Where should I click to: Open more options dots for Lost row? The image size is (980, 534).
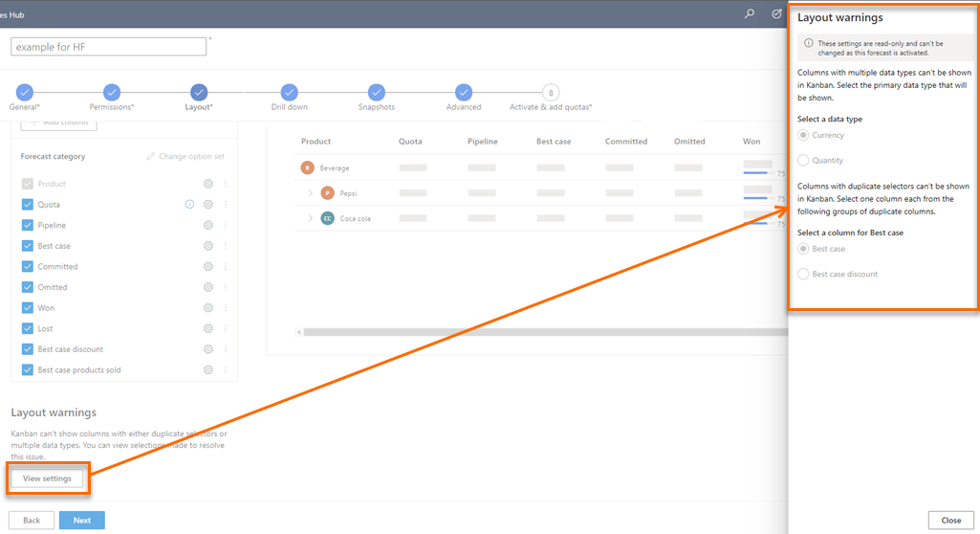point(226,328)
